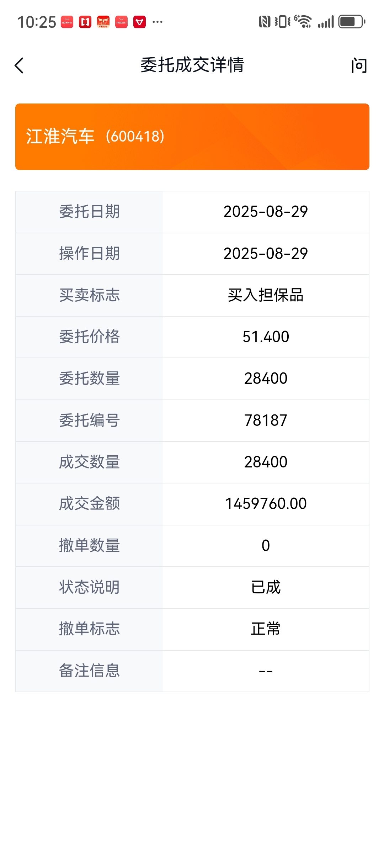Tap the back arrow icon
384x868 pixels.
(19, 65)
